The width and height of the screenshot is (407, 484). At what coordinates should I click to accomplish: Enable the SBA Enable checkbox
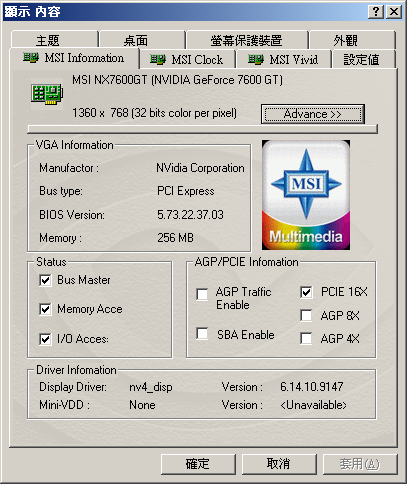[202, 334]
